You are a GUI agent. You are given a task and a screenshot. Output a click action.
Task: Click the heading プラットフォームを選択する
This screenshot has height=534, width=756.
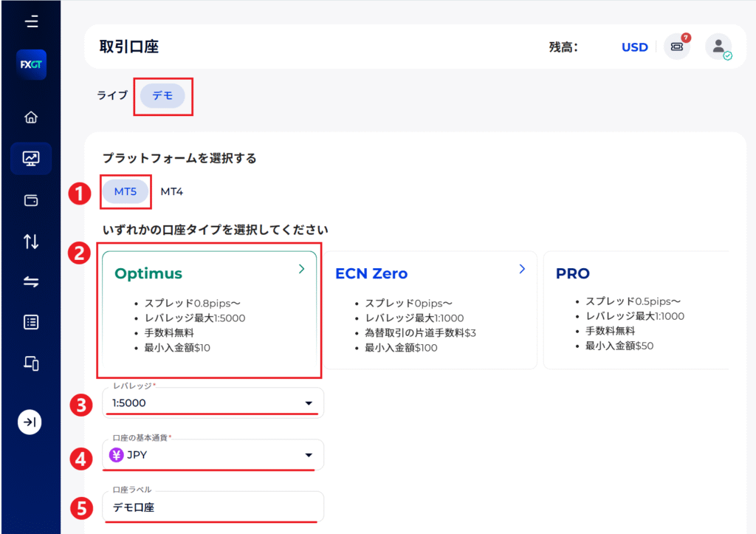pyautogui.click(x=179, y=158)
